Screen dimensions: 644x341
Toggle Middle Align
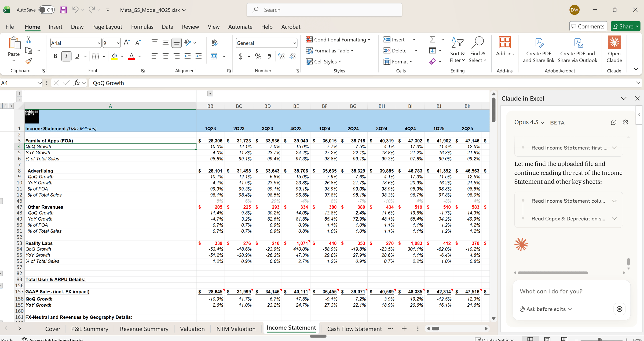(x=166, y=43)
